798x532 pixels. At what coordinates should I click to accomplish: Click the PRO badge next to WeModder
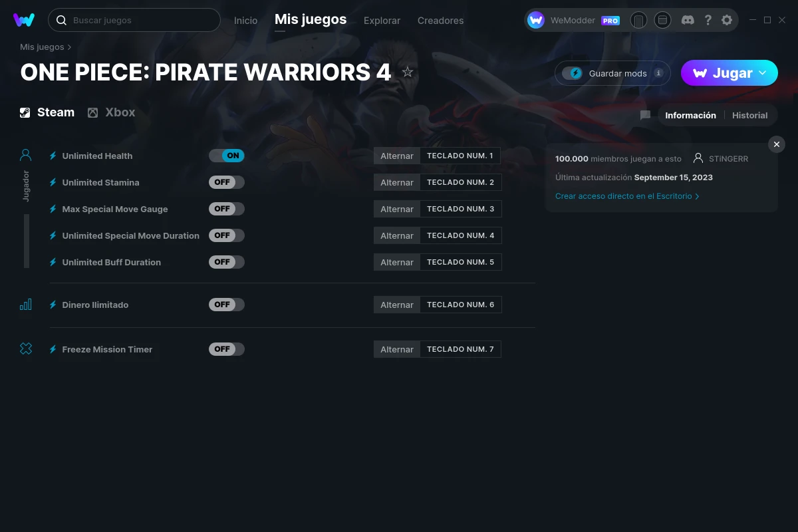[610, 21]
